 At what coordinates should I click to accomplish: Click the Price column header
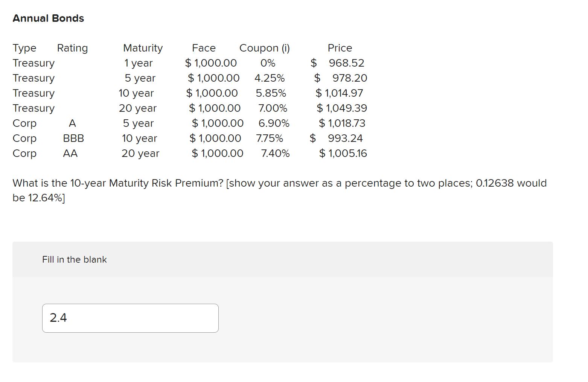(x=340, y=48)
